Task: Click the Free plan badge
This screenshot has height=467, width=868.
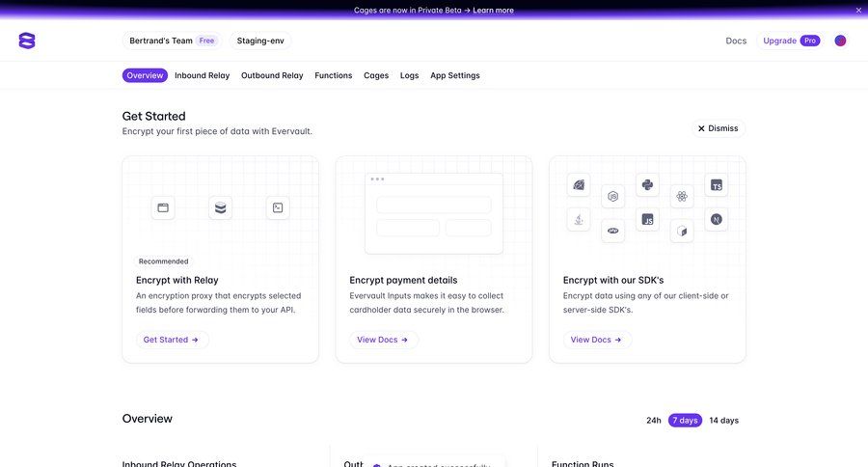Action: 206,41
